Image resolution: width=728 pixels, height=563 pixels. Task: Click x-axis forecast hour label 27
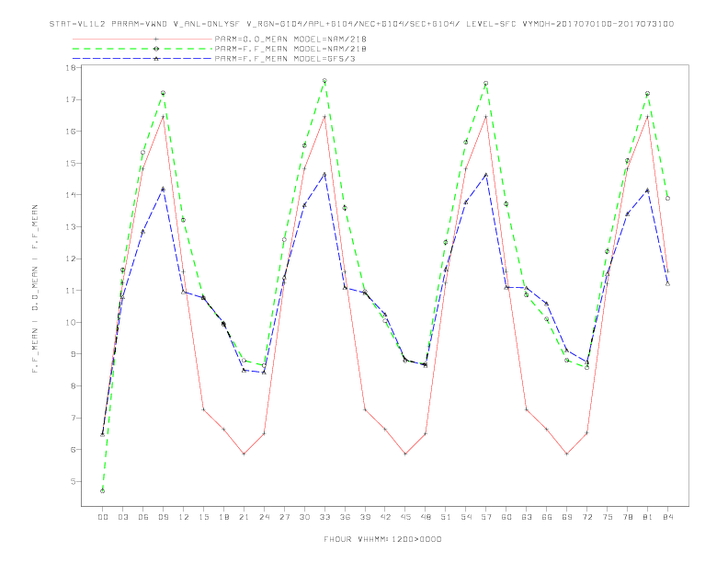pyautogui.click(x=284, y=517)
